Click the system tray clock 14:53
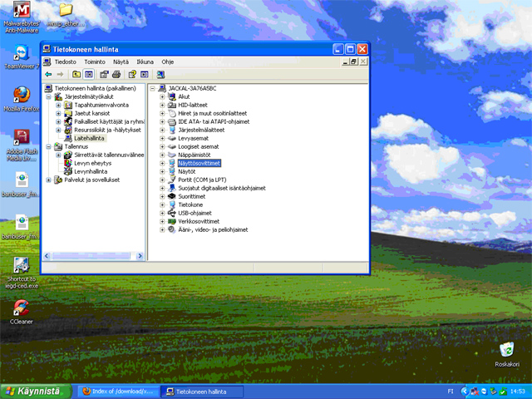The width and height of the screenshot is (532, 399). 518,392
